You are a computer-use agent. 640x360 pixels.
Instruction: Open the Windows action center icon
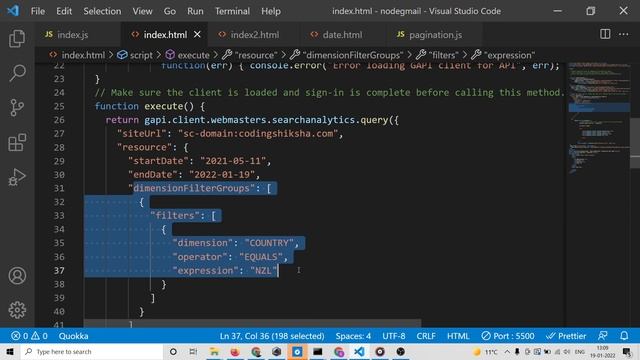click(x=627, y=351)
